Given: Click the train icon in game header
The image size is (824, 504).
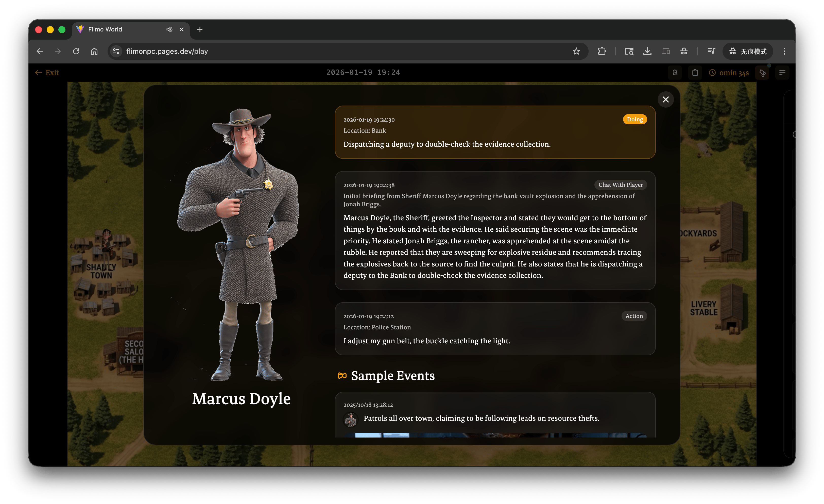Looking at the screenshot, I should coord(675,73).
